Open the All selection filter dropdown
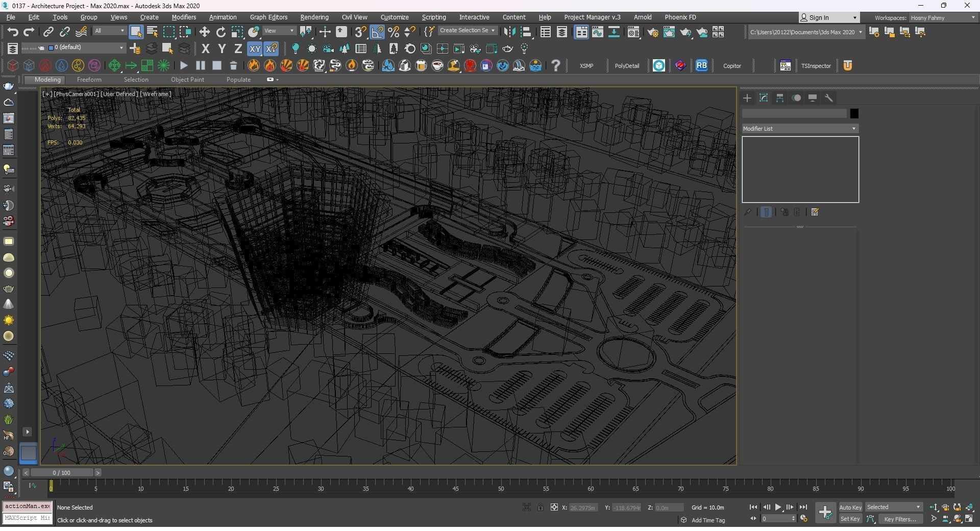The width and height of the screenshot is (980, 531). pyautogui.click(x=109, y=31)
